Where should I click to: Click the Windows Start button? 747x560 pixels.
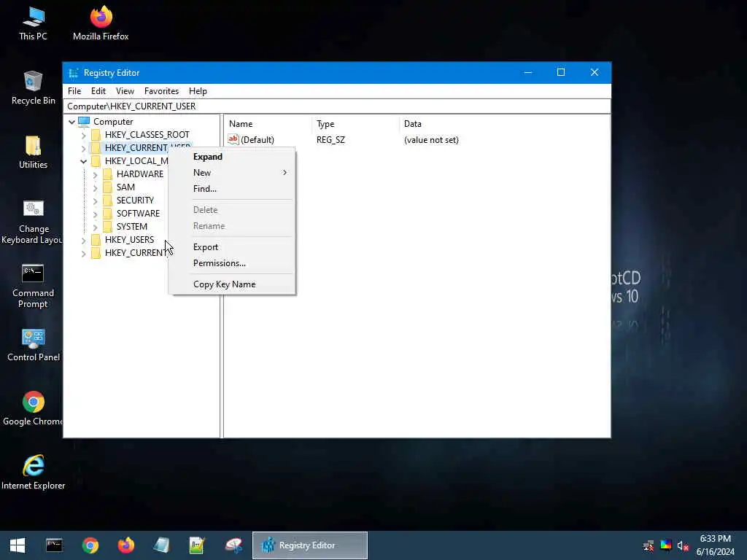pos(18,545)
